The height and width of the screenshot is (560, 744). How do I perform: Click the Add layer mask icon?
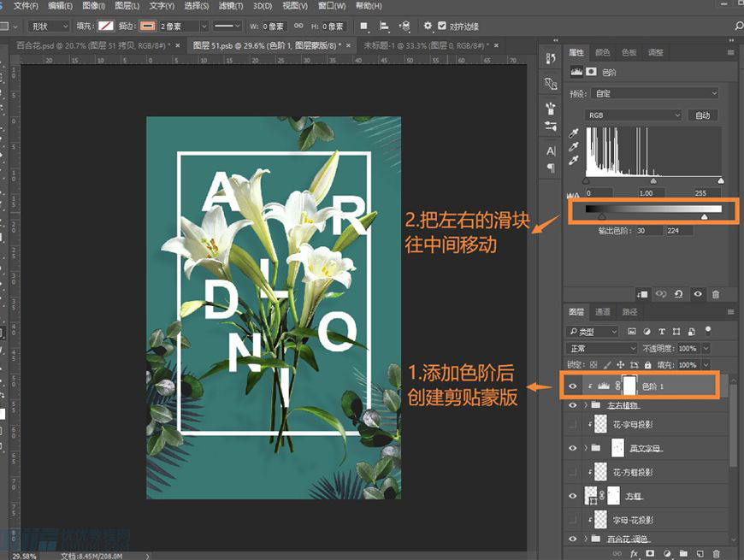click(x=650, y=553)
